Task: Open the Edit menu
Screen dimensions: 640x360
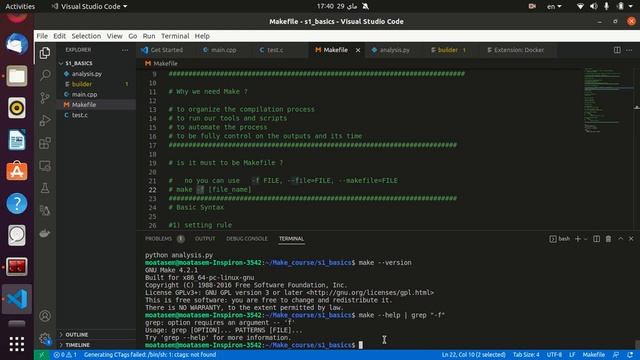Action: pyautogui.click(x=60, y=36)
